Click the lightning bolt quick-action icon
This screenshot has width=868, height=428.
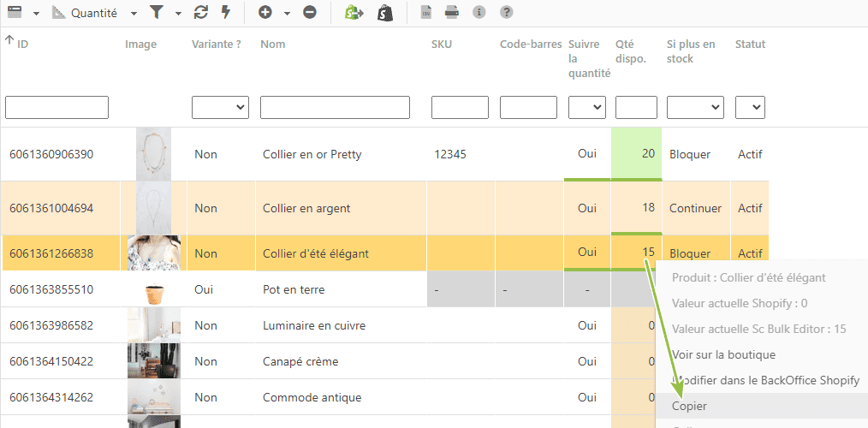pyautogui.click(x=225, y=13)
